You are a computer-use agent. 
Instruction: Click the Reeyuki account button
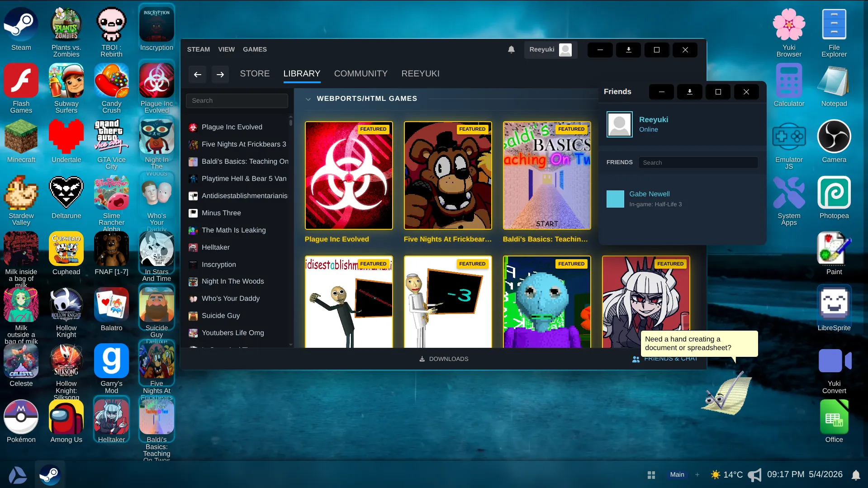[x=550, y=50]
